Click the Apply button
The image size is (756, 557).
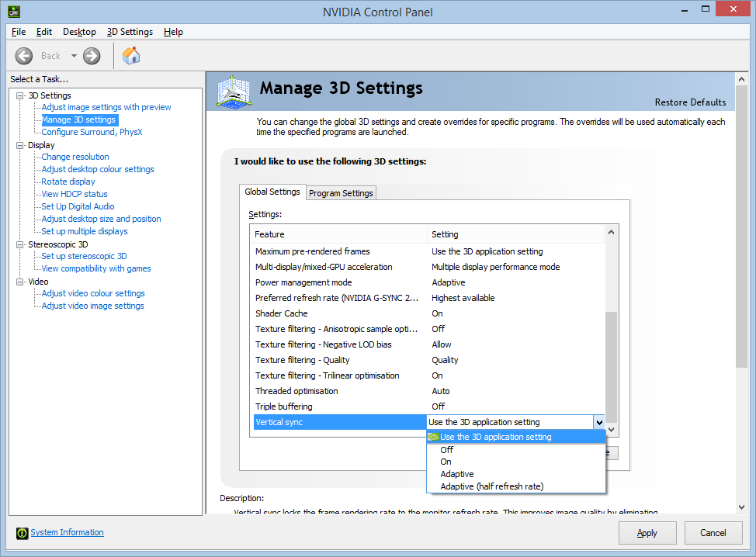647,533
